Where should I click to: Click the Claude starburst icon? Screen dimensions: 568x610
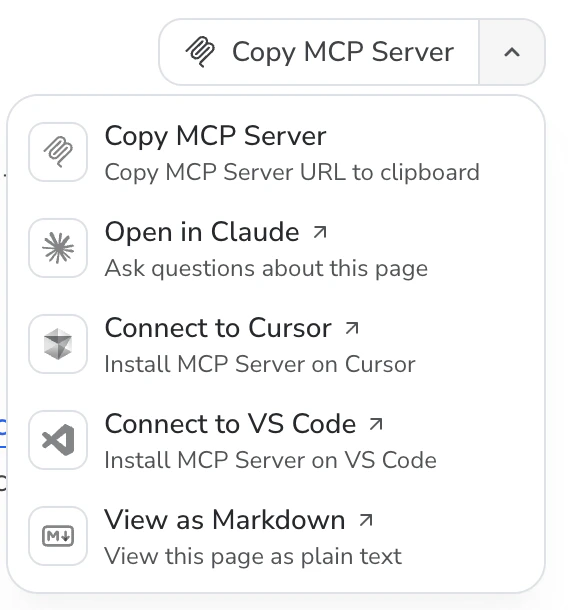[58, 248]
